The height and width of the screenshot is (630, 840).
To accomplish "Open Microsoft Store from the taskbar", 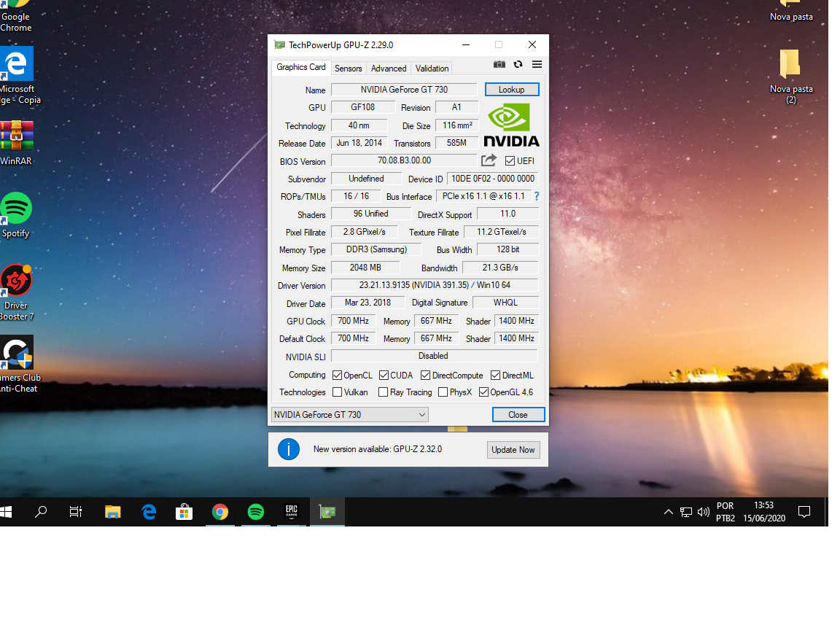I will tap(184, 512).
